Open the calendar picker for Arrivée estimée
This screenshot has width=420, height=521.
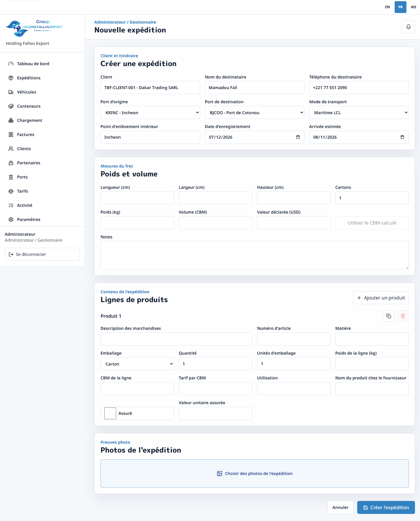[402, 137]
